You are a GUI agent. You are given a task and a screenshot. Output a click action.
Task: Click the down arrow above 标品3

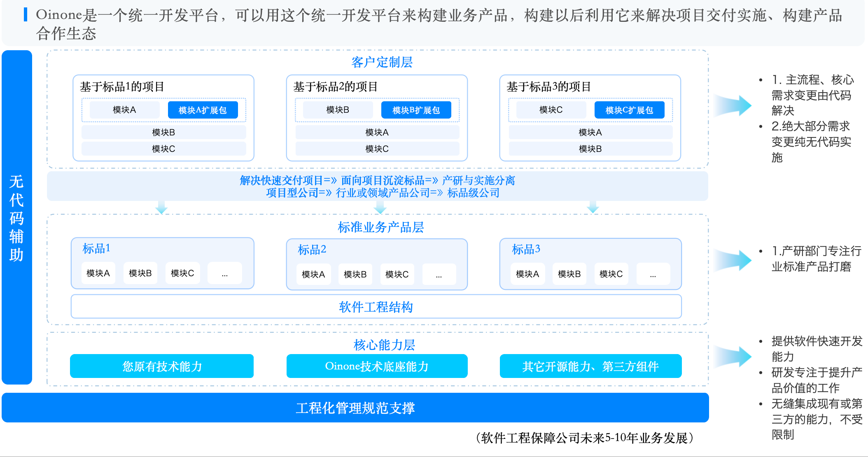click(593, 207)
